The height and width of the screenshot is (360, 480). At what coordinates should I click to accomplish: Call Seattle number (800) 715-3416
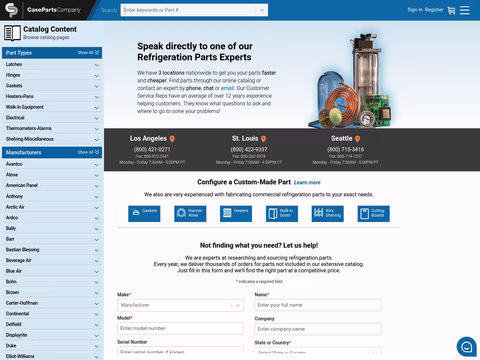click(x=345, y=149)
